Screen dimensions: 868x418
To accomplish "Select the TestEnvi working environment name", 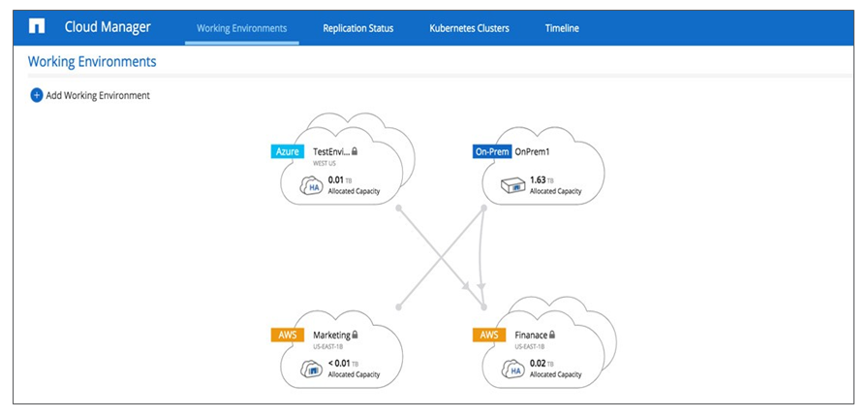I will [331, 150].
